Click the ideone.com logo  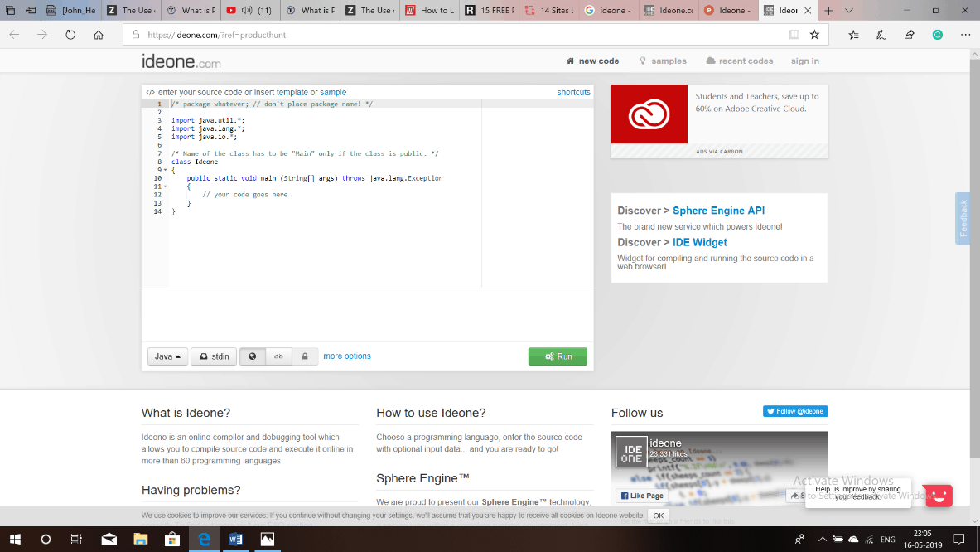(181, 61)
